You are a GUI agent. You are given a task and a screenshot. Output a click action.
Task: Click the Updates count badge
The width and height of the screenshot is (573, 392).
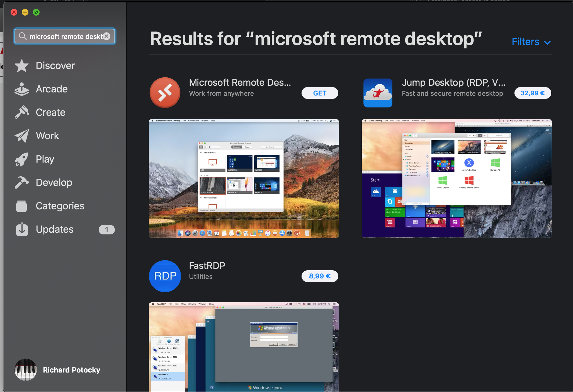point(106,229)
